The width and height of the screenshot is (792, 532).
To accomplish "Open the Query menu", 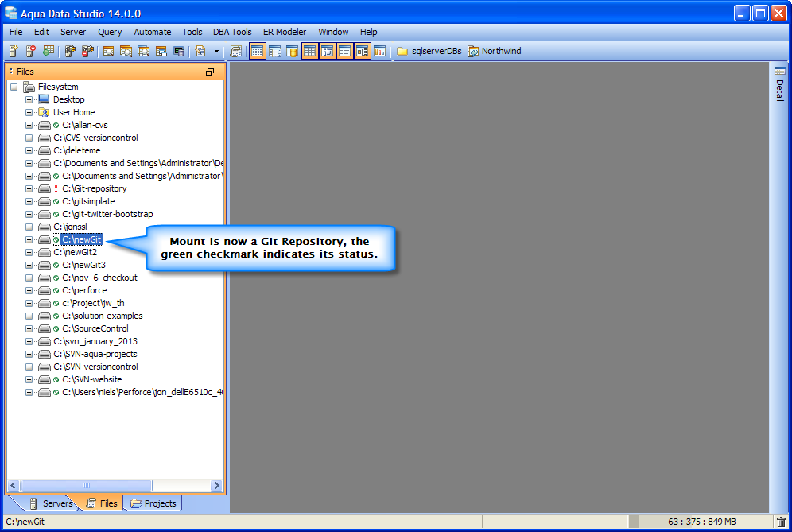I will (x=110, y=32).
